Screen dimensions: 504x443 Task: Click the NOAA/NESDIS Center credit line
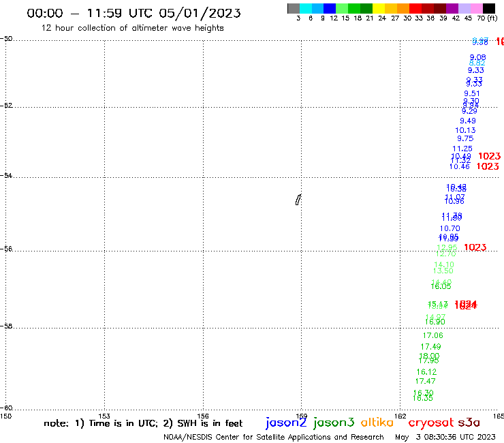pos(274,438)
